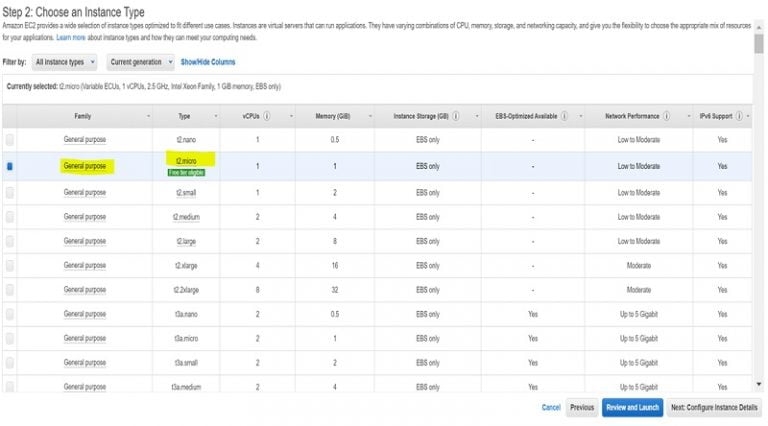Click the vCPUs info icon
Screen dimensions: 768x426
pos(267,116)
